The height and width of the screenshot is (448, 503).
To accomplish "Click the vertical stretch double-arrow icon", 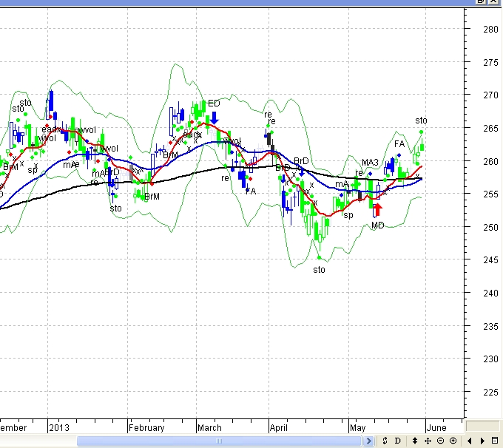I will (x=415, y=441).
